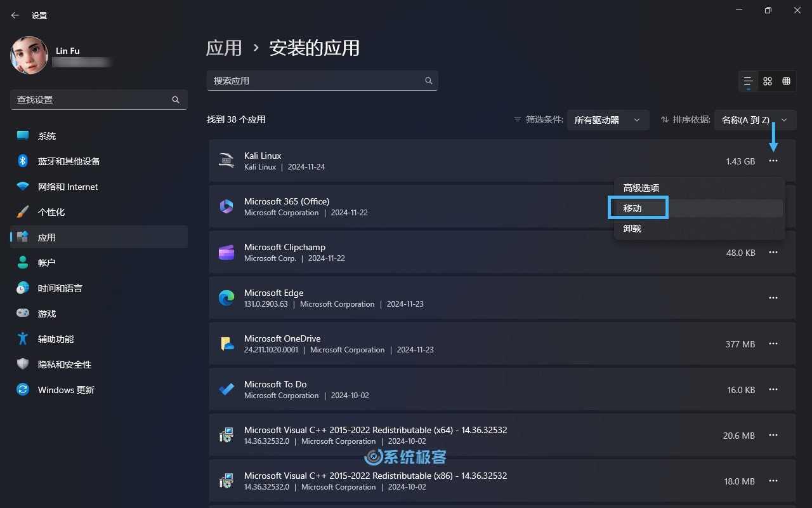812x508 pixels.
Task: Open the Lin Fu profile avatar
Action: tap(29, 55)
